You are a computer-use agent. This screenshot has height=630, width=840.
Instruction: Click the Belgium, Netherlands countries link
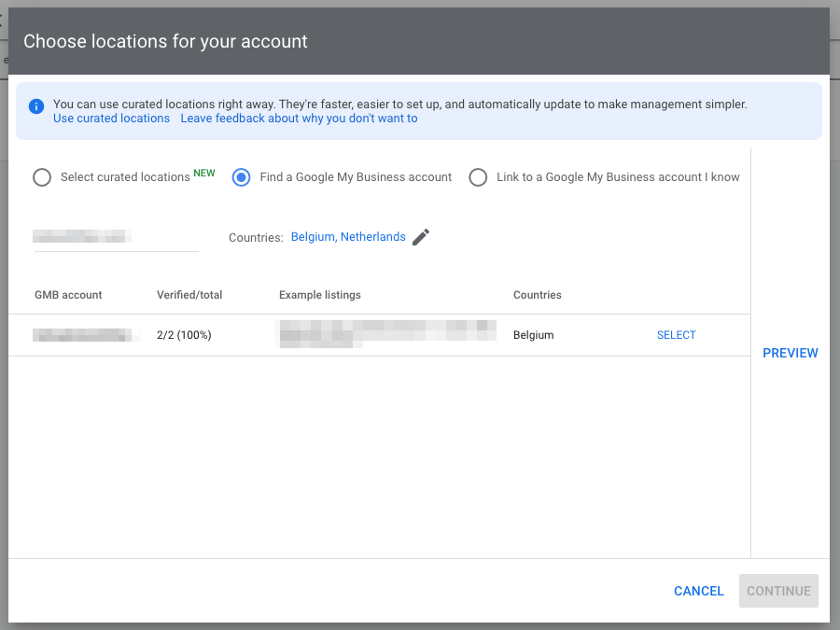tap(348, 237)
